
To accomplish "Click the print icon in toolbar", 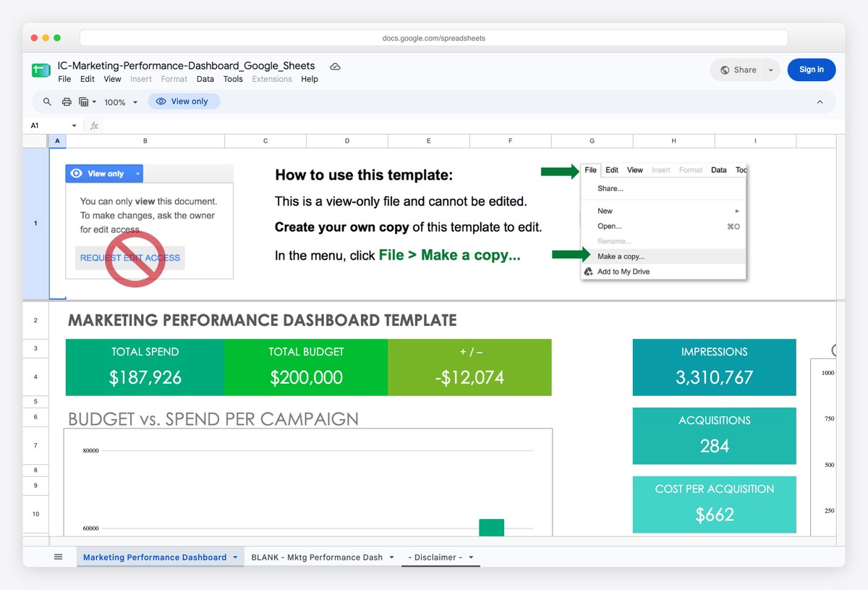I will tap(67, 102).
